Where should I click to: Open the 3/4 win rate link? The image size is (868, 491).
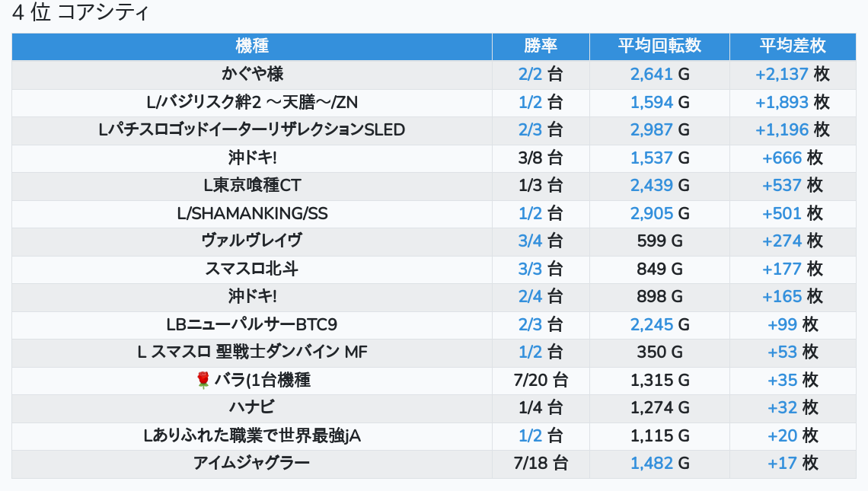(x=530, y=241)
